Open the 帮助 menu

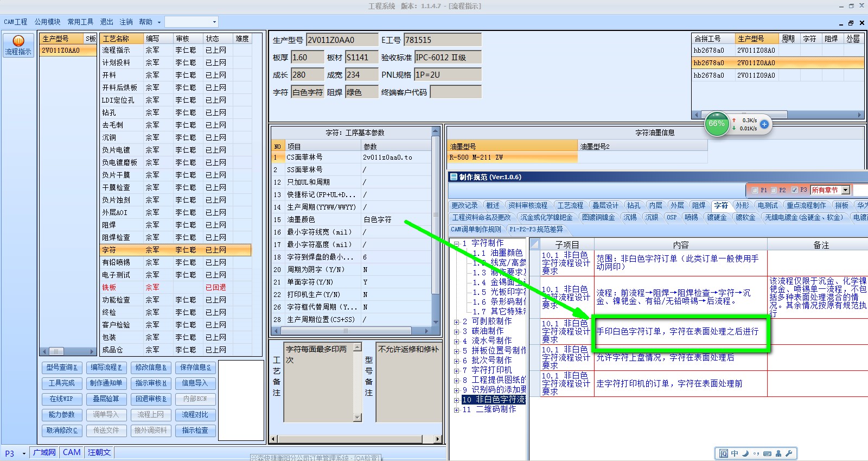coord(145,22)
